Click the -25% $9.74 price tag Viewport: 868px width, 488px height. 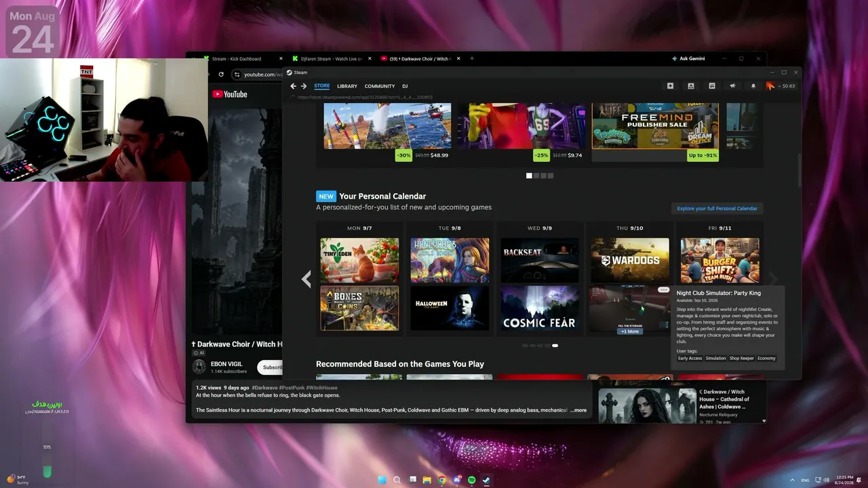pos(558,155)
